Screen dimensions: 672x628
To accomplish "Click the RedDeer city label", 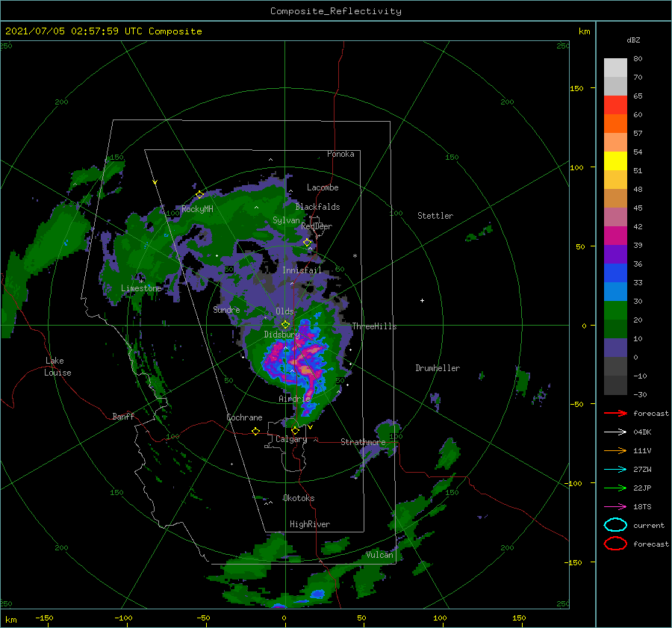I will click(x=317, y=226).
